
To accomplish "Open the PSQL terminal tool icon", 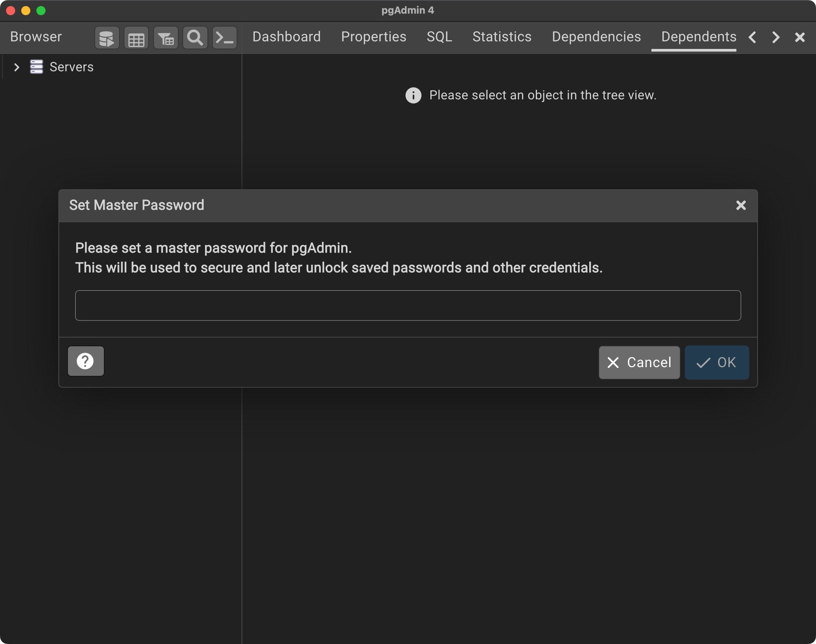I will pyautogui.click(x=224, y=38).
